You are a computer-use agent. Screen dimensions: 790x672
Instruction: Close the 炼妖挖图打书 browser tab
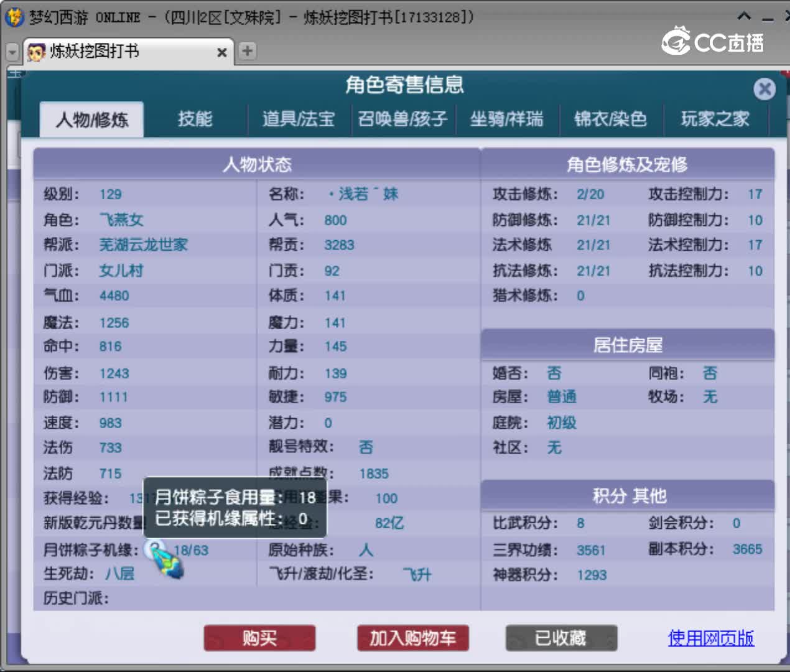pos(221,53)
